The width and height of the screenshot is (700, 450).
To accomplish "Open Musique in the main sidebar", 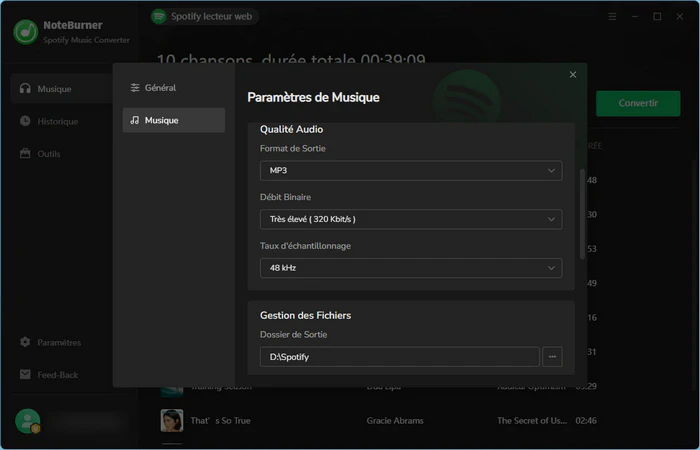I will [x=62, y=89].
